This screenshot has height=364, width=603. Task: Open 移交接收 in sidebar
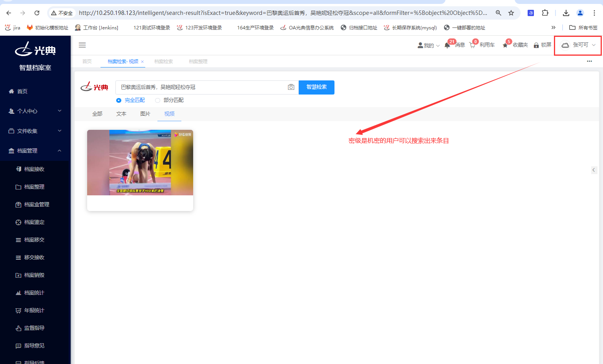tap(34, 257)
